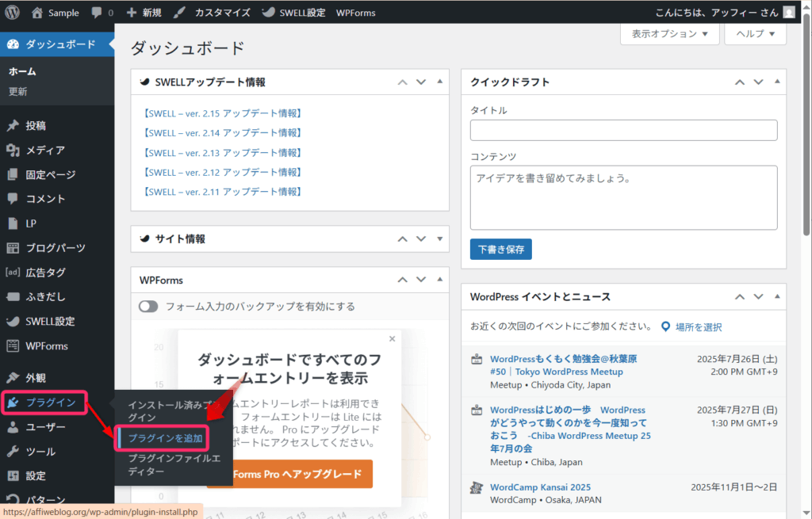Open the 更新 submenu item
812x519 pixels.
tap(17, 92)
